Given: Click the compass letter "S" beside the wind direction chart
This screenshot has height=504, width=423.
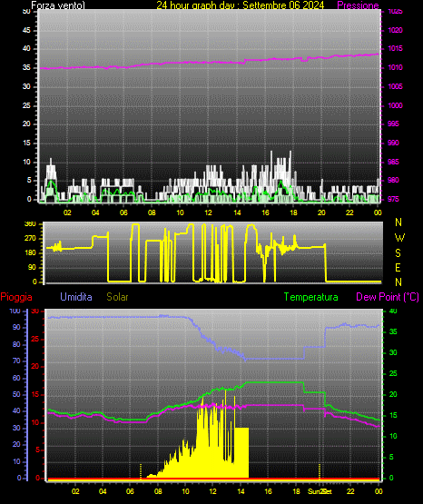Looking at the screenshot, I should [x=398, y=253].
